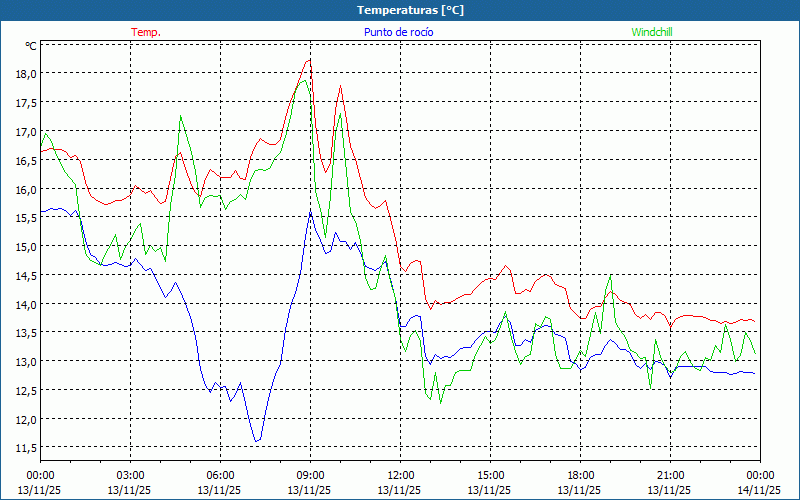Click the 09:00 time axis label
This screenshot has width=800, height=500.
click(x=310, y=475)
